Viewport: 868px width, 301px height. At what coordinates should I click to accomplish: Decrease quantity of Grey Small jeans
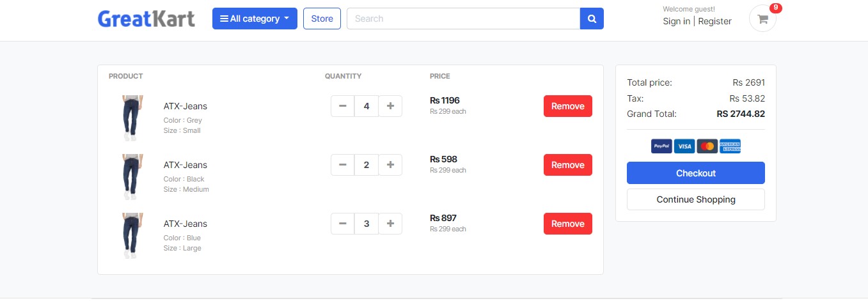(342, 106)
